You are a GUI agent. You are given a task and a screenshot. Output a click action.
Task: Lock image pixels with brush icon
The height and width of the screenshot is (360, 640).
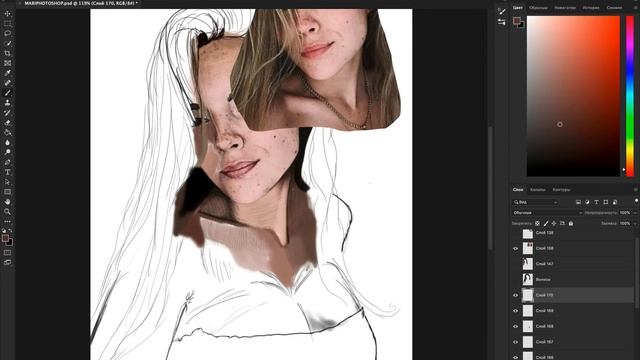[546, 223]
